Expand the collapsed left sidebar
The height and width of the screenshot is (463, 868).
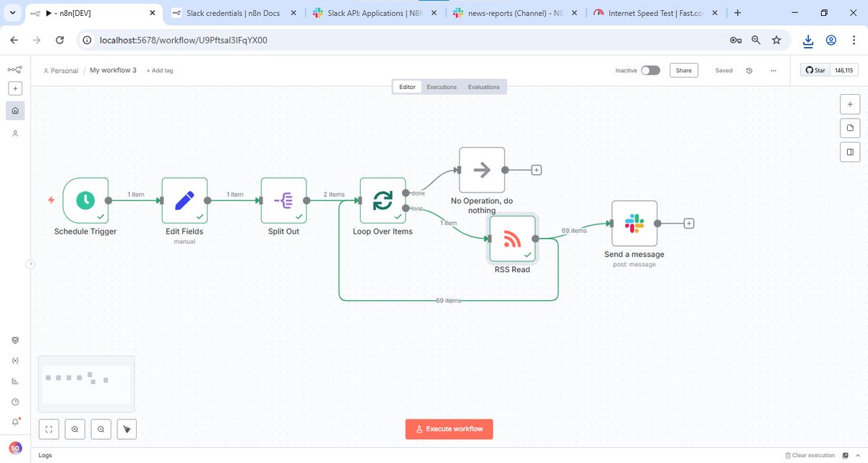(x=30, y=264)
